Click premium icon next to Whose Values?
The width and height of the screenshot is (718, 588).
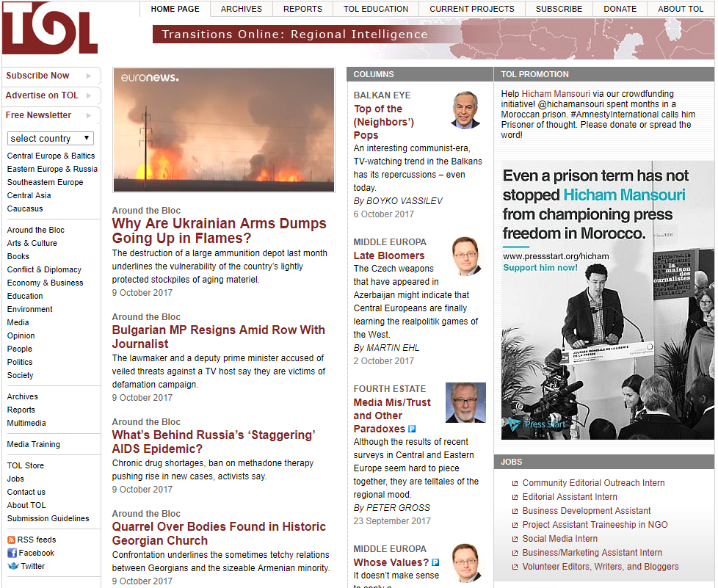coord(435,562)
